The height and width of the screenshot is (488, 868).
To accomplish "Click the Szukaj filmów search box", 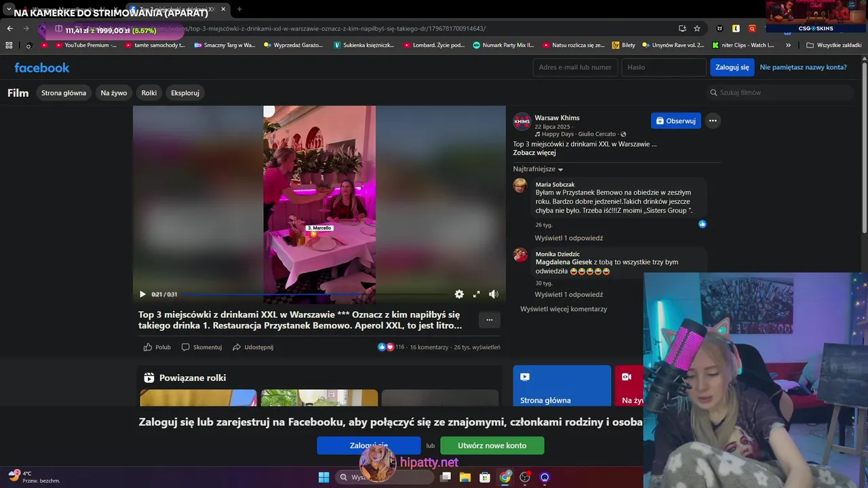I will tap(780, 92).
